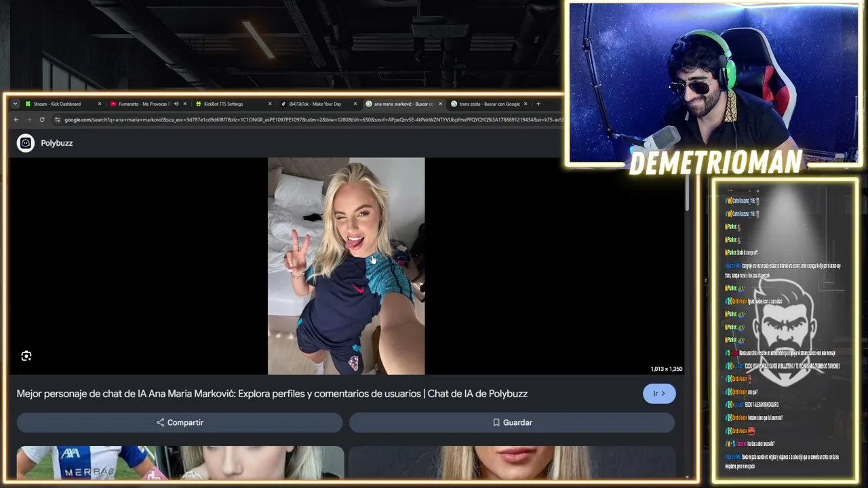This screenshot has height=488, width=868.
Task: Open the related blonde close-up image on the right
Action: (x=512, y=463)
